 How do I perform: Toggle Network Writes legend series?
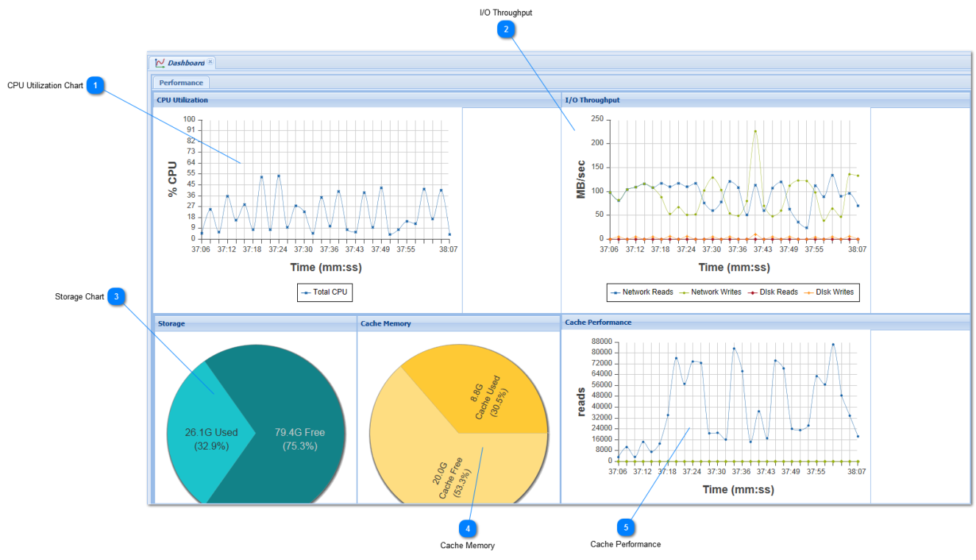710,292
